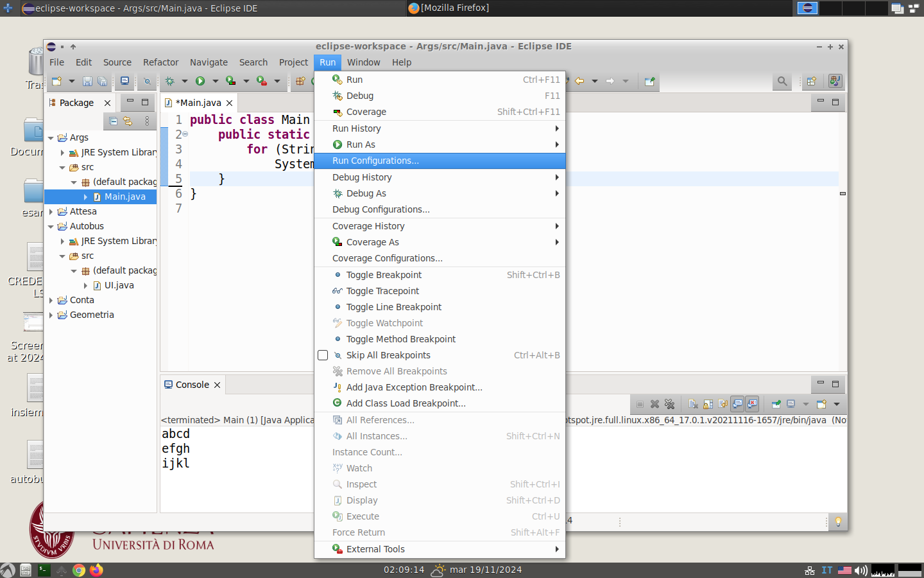Viewport: 924px width, 578px height.
Task: Click the Link with Editor arrows icon
Action: point(128,121)
